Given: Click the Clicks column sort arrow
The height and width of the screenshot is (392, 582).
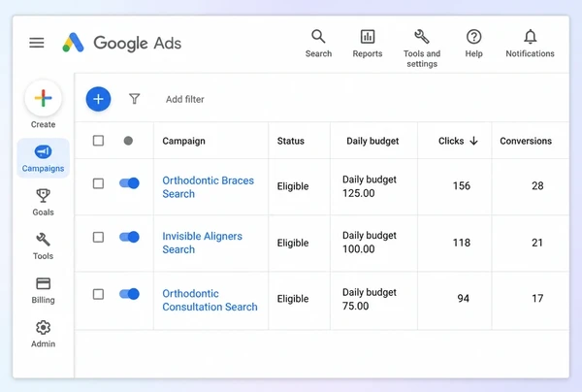Looking at the screenshot, I should tap(473, 141).
